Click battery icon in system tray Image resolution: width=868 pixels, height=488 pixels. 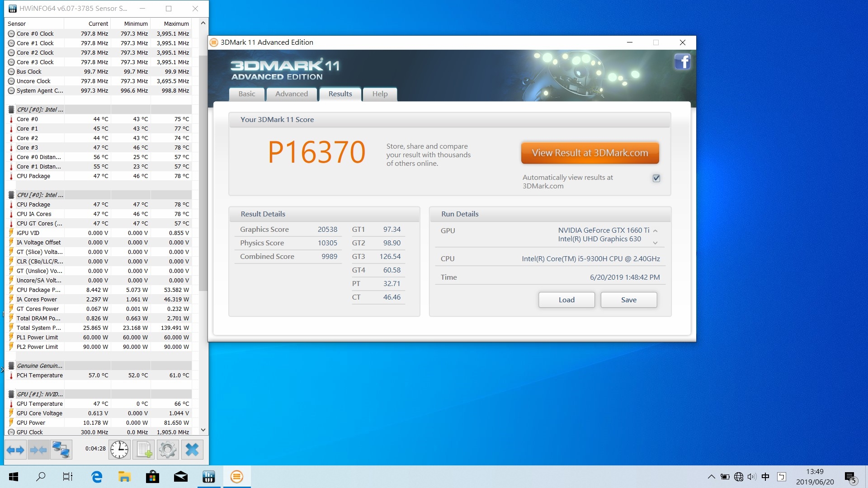click(725, 477)
